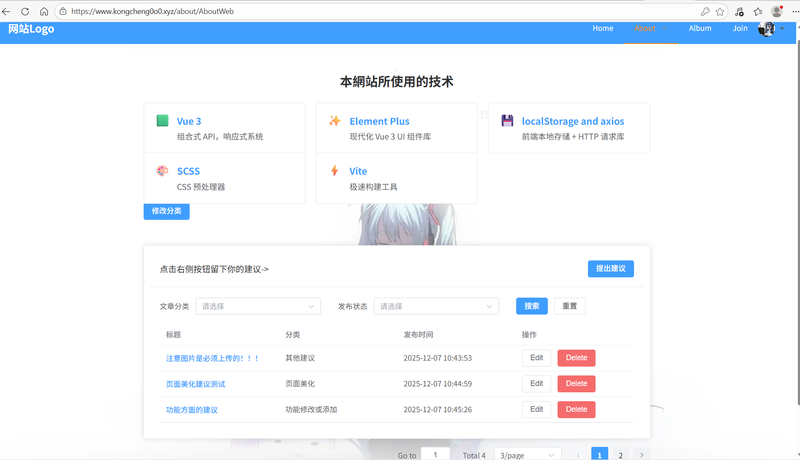The image size is (800, 460).
Task: Go to next page of suggestions
Action: (x=641, y=455)
